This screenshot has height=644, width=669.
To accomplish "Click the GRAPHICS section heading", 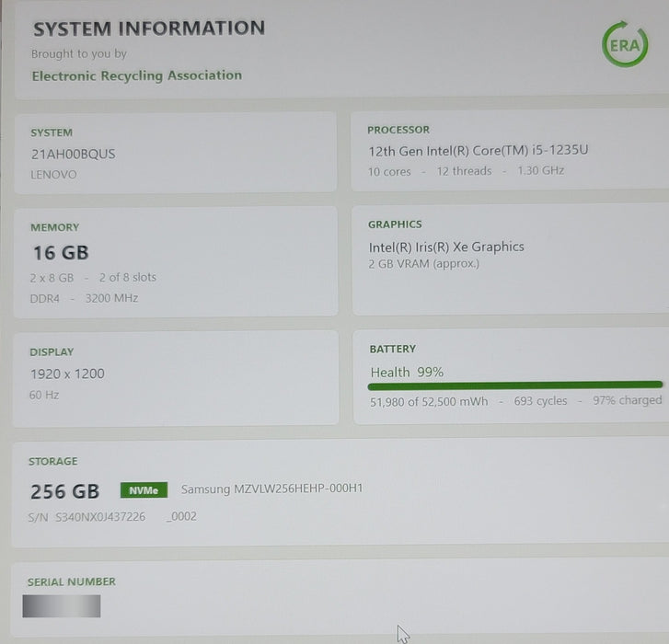I will click(395, 224).
